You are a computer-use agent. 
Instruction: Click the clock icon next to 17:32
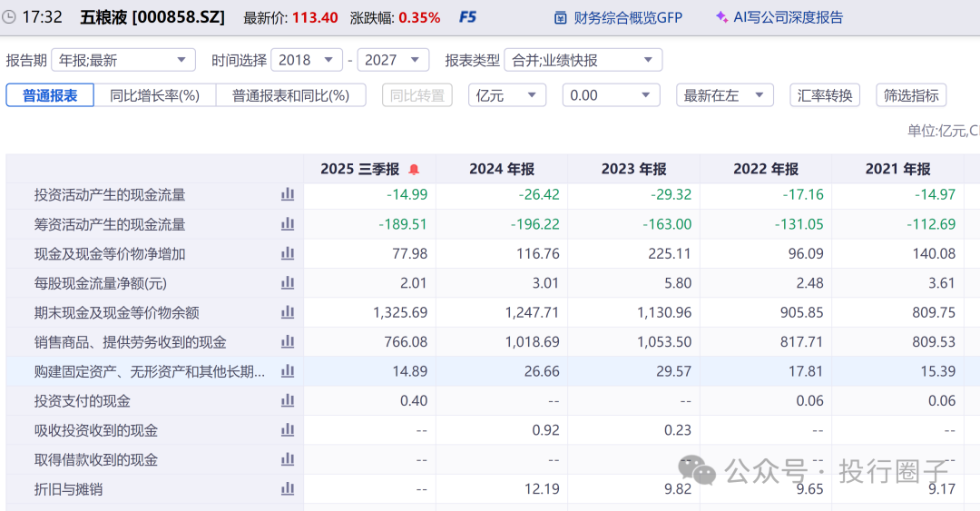[x=9, y=17]
